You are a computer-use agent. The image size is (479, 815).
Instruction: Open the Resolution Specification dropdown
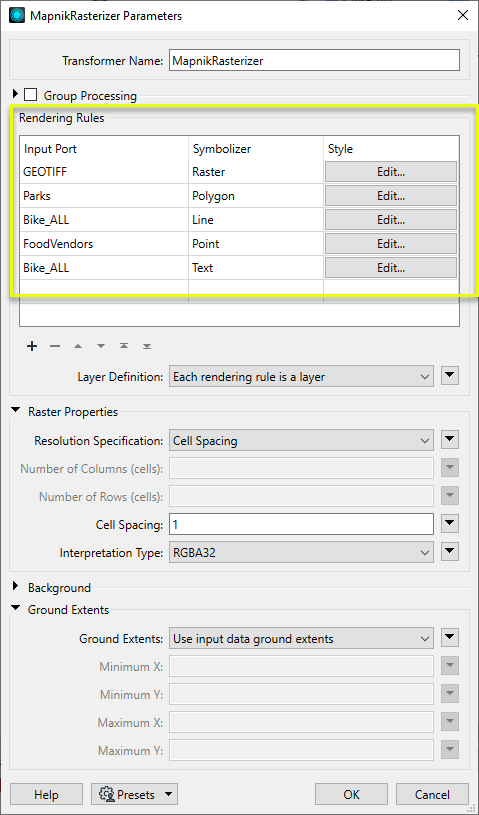(x=301, y=441)
